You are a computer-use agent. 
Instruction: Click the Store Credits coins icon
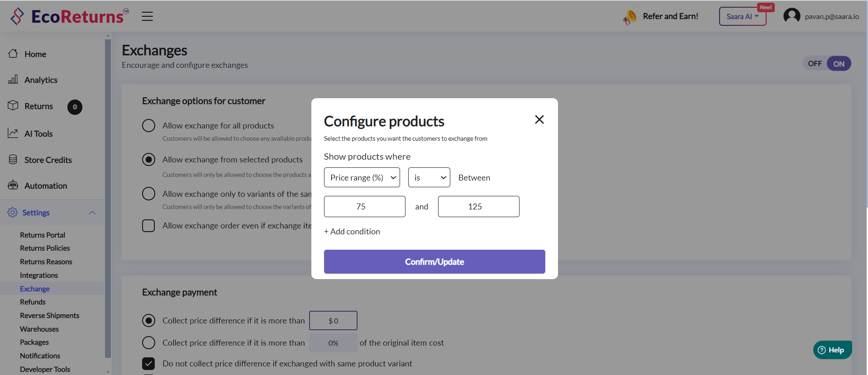click(x=13, y=160)
